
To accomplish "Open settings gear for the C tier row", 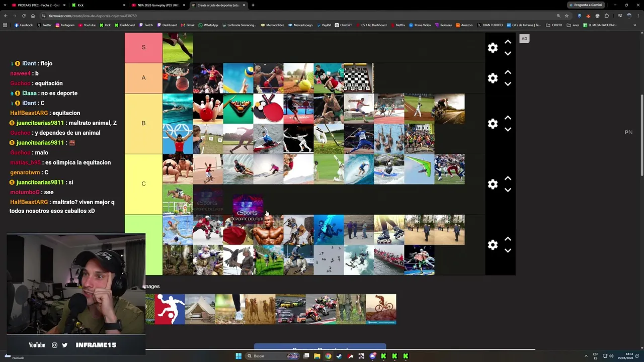I will [x=493, y=185].
